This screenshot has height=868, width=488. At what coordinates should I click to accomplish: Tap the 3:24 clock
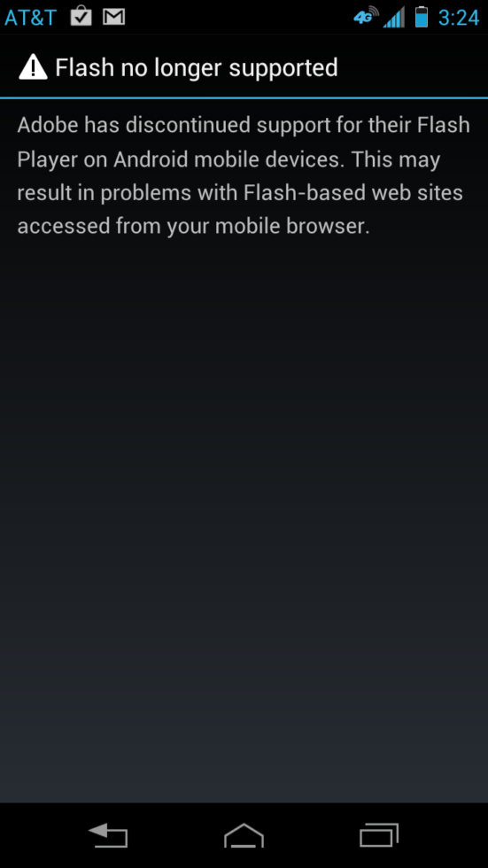pyautogui.click(x=459, y=18)
